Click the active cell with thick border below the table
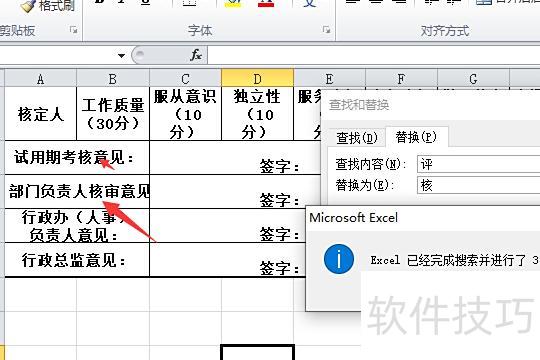Screen dimensions: 540x360 258,352
